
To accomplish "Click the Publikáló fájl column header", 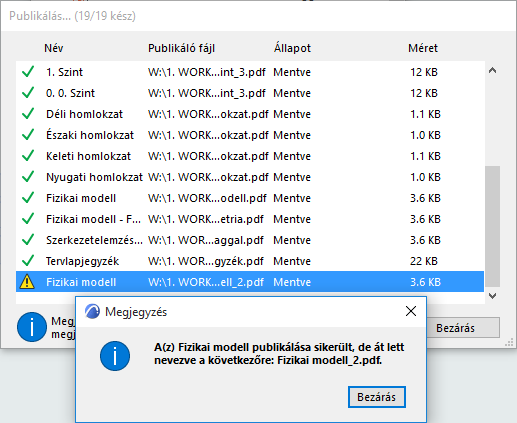I will (x=181, y=48).
